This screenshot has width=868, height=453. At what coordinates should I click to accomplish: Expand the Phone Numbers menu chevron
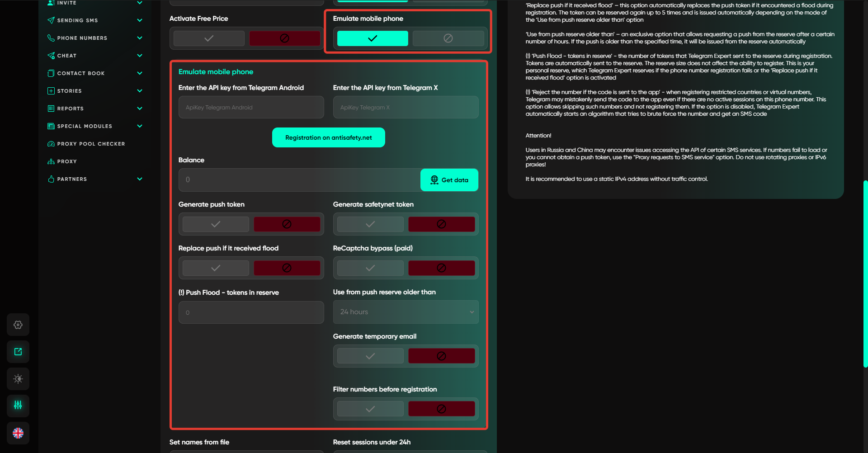click(x=140, y=38)
